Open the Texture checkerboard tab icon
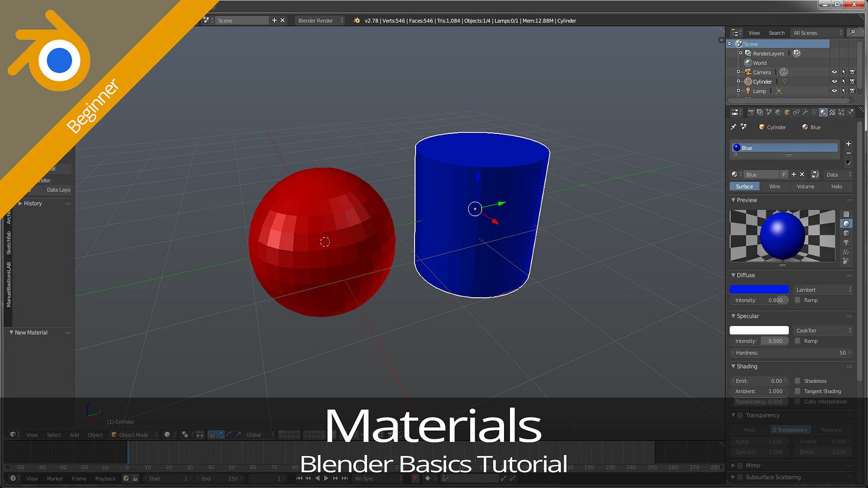Viewport: 868px width, 488px height. (x=832, y=112)
